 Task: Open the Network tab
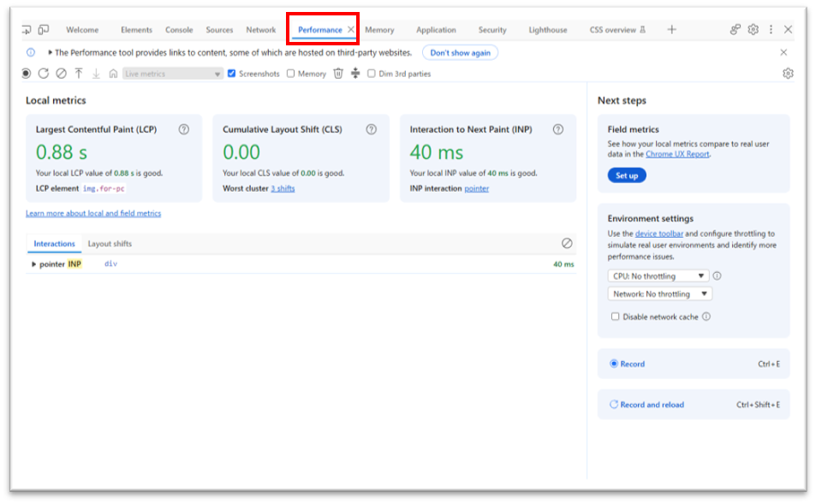click(x=260, y=30)
